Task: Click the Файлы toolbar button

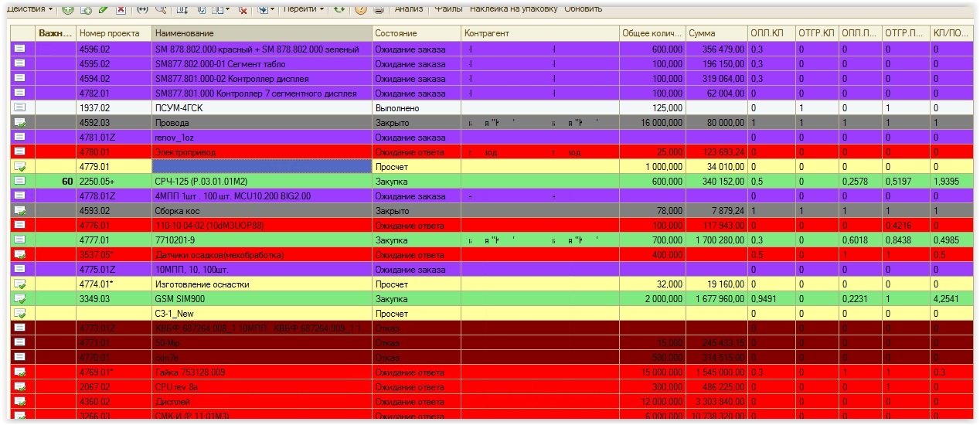Action: click(448, 9)
